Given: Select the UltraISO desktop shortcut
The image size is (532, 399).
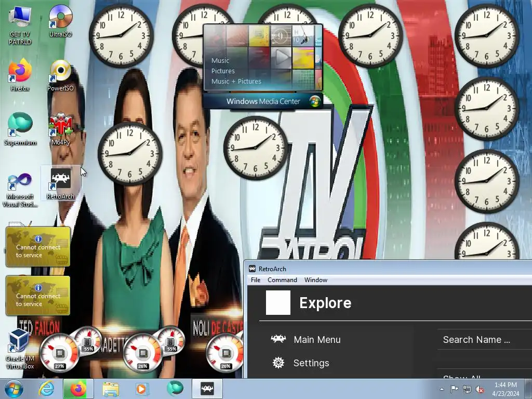Looking at the screenshot, I should tap(60, 21).
